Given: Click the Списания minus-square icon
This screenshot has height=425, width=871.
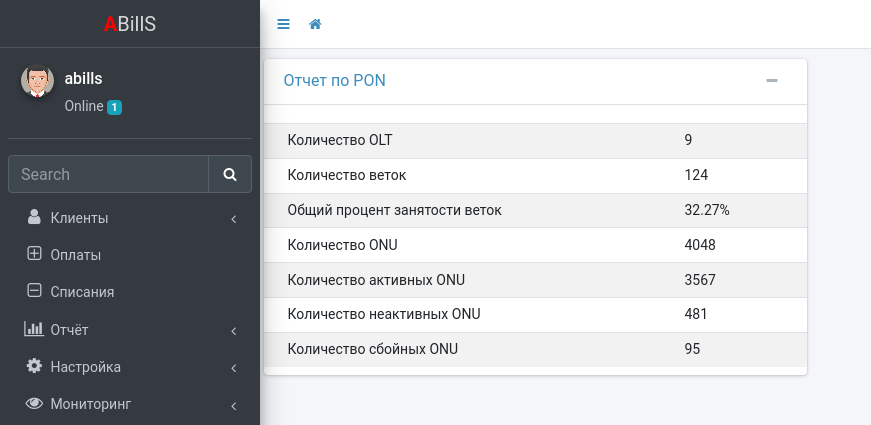Looking at the screenshot, I should (34, 291).
